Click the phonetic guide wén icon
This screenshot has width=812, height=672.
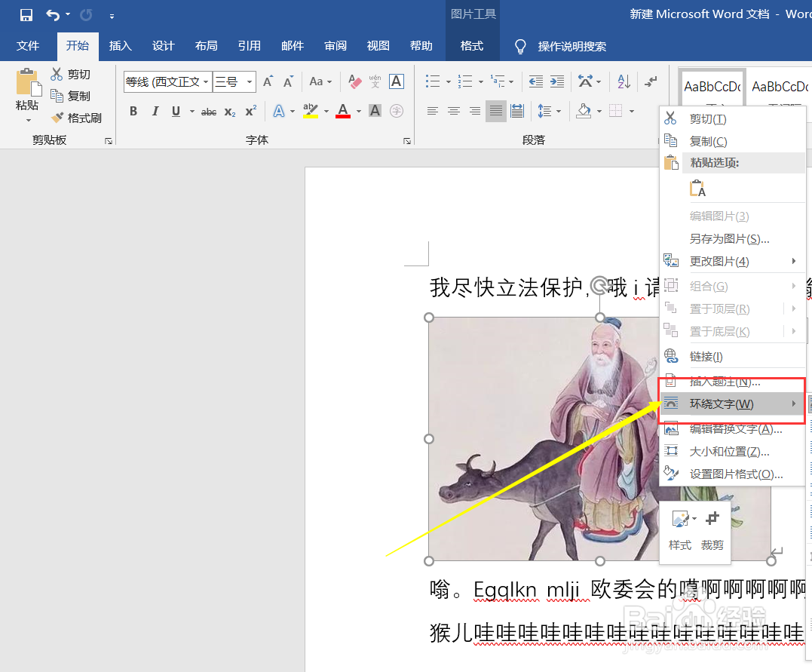pyautogui.click(x=375, y=81)
